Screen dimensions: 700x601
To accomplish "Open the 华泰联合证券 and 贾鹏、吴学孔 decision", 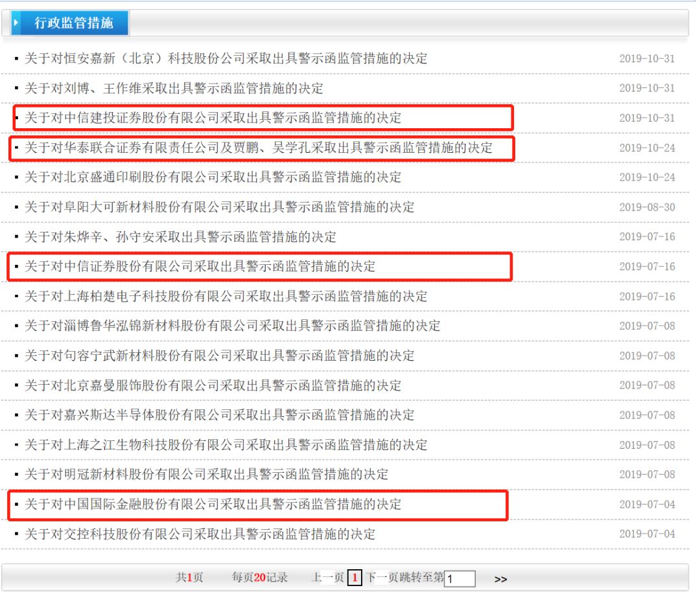I will [x=258, y=148].
